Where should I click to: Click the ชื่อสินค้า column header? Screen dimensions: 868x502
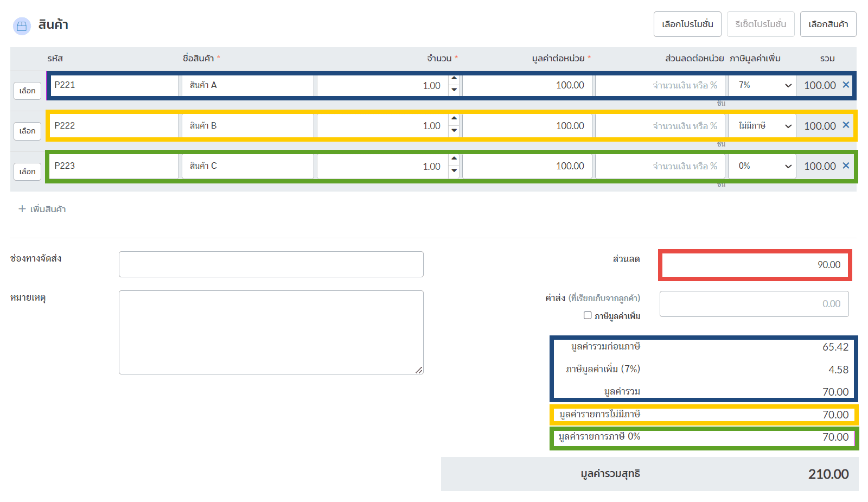coord(199,58)
